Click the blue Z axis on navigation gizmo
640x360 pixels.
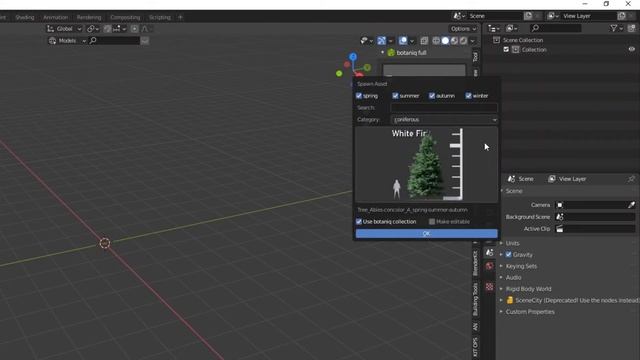coord(353,57)
